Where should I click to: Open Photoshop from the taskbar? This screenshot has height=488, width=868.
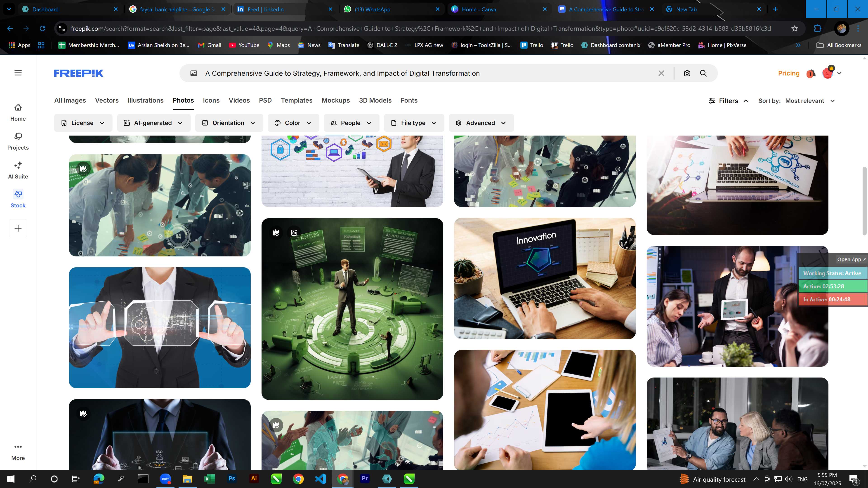(232, 479)
